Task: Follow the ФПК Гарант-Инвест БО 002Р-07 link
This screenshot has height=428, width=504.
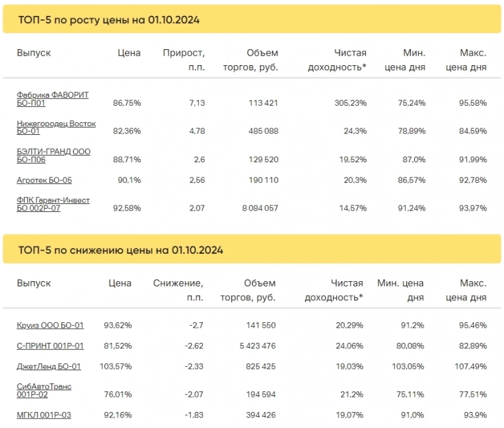Action: pyautogui.click(x=53, y=204)
